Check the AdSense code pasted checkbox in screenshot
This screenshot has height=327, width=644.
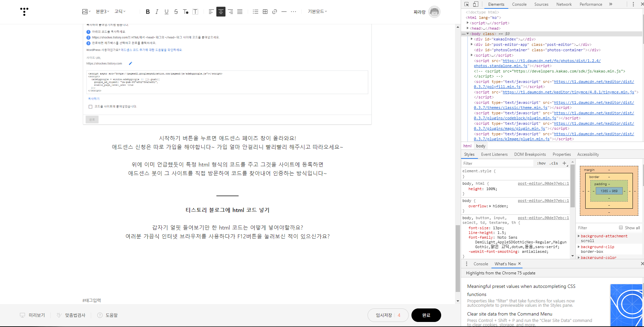coord(90,107)
